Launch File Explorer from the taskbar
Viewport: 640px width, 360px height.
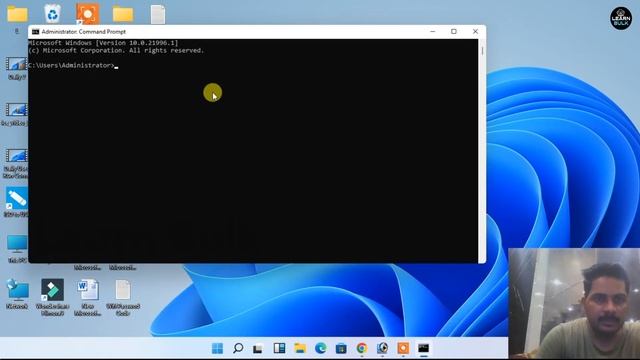300,348
